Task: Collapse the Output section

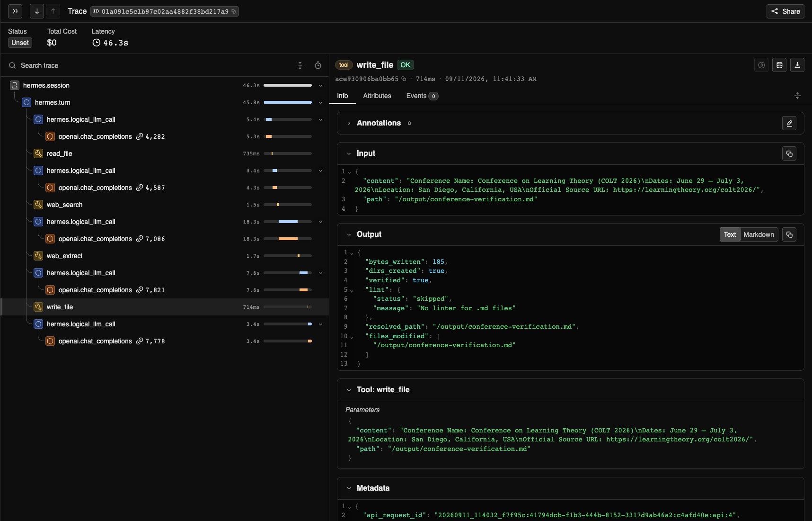Action: [349, 234]
